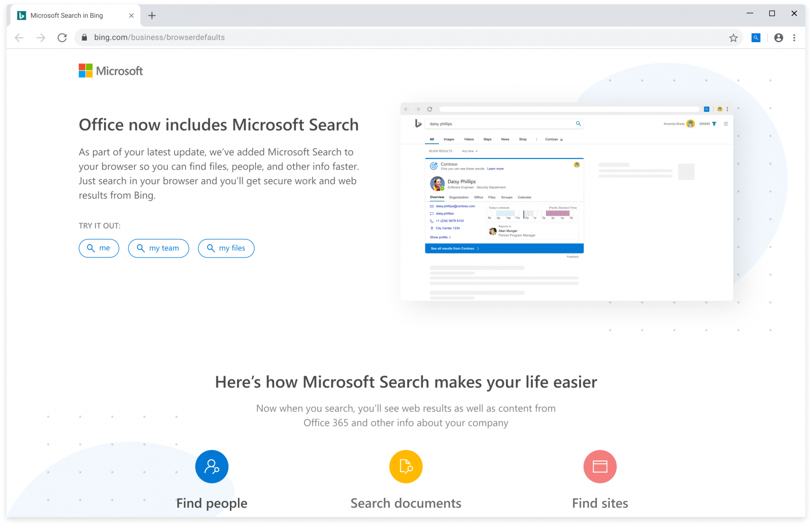
Task: Click the Microsoft Rewards trophy icon
Action: pos(715,123)
